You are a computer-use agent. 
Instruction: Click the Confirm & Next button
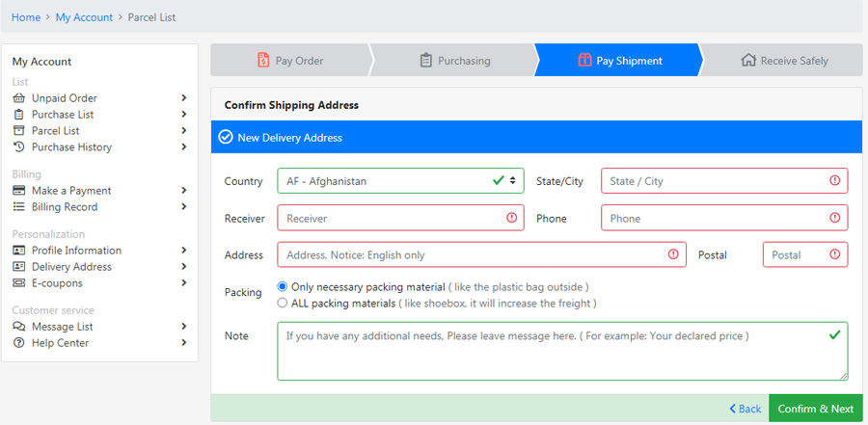tap(815, 409)
